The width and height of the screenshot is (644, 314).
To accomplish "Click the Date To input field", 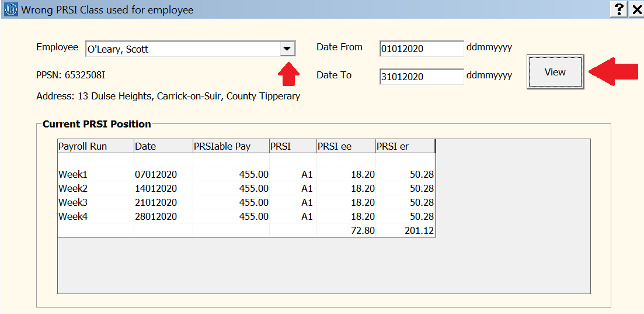I will (x=422, y=77).
